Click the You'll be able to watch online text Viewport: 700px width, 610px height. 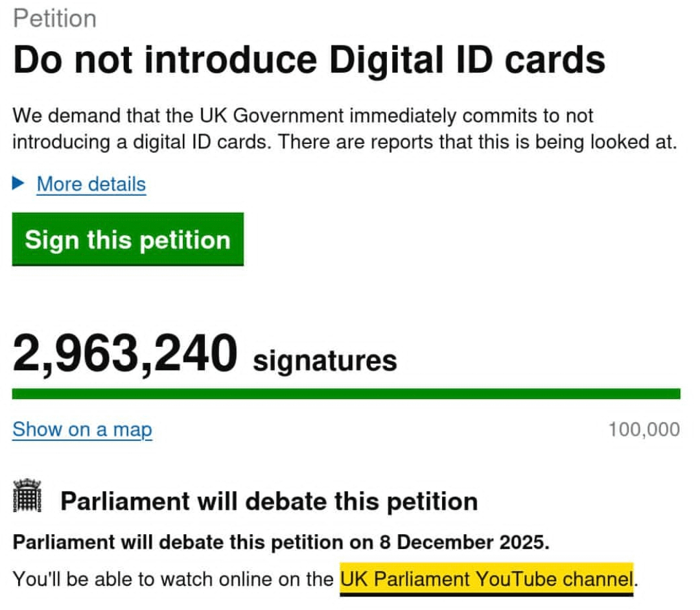pos(173,578)
